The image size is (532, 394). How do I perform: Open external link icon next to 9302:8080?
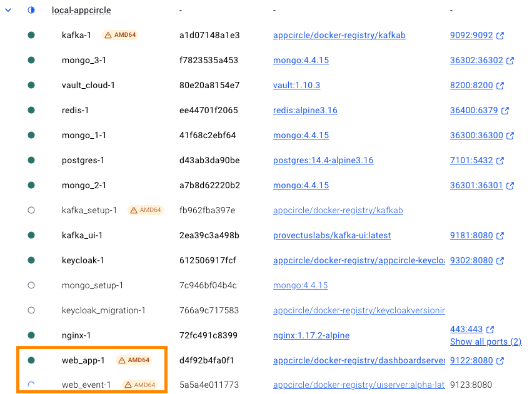pyautogui.click(x=500, y=261)
